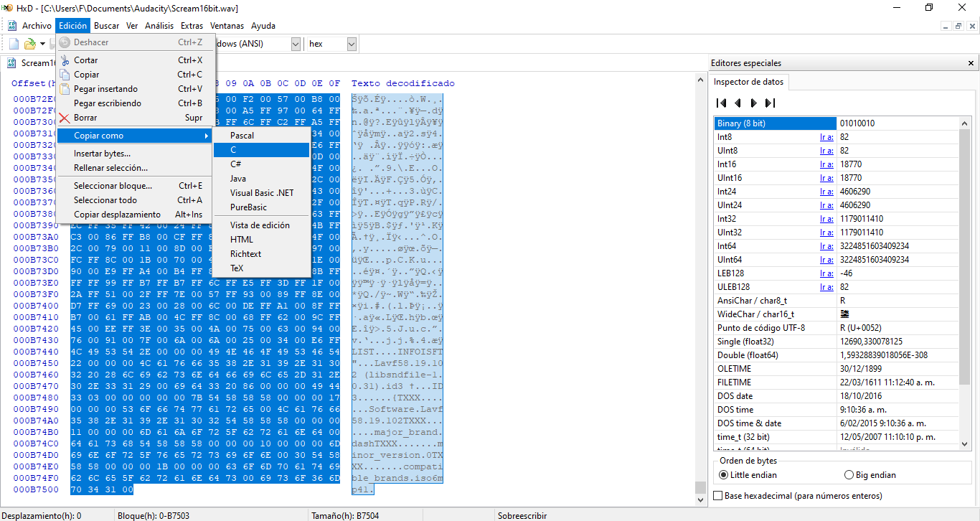The width and height of the screenshot is (980, 521).
Task: Choose Copy as C format
Action: (x=261, y=150)
